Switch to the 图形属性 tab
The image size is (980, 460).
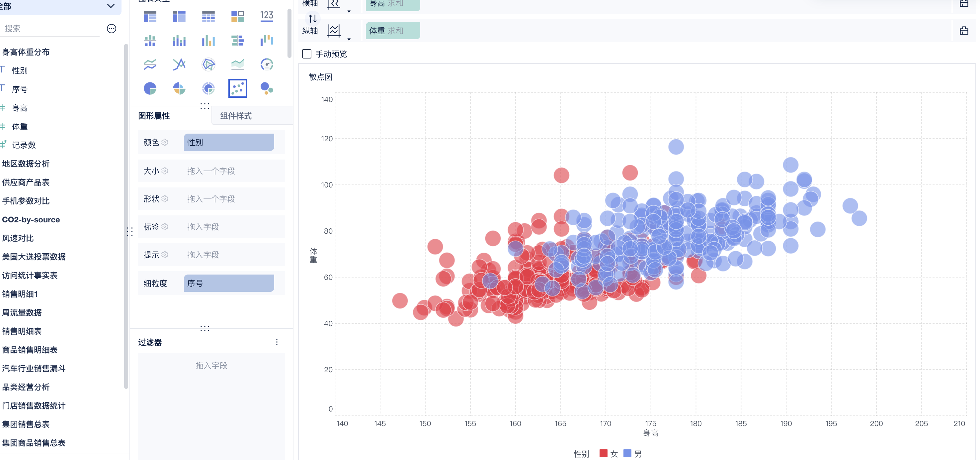pyautogui.click(x=154, y=116)
